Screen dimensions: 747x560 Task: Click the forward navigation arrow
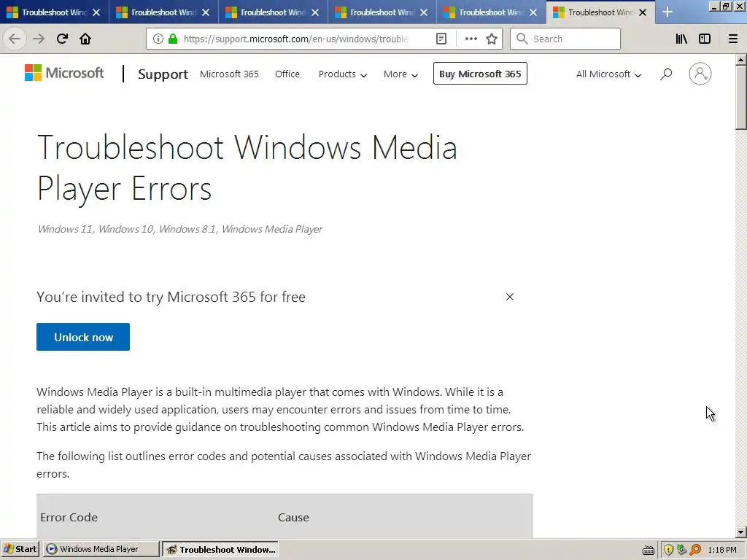(x=39, y=39)
